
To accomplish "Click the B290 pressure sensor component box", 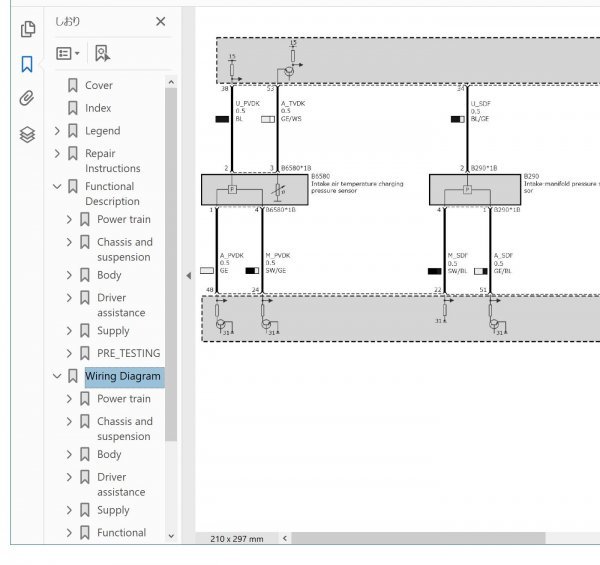I will [475, 190].
